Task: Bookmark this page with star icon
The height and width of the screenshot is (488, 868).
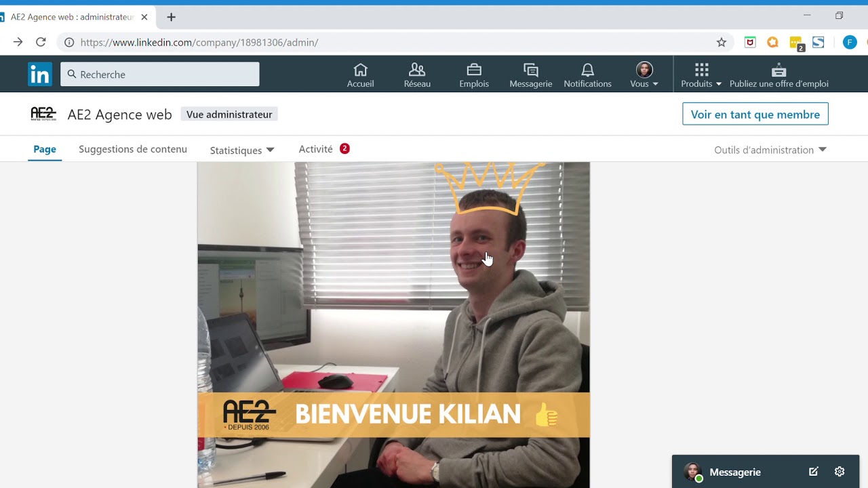Action: [x=722, y=42]
